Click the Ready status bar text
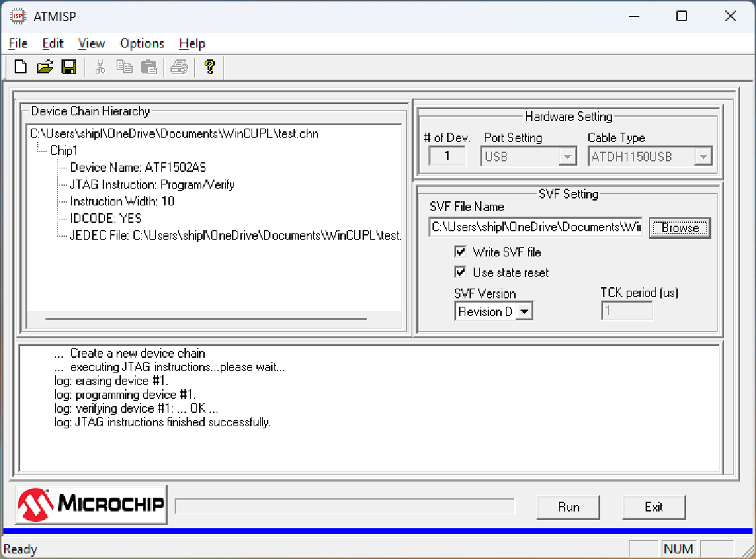This screenshot has height=559, width=756. click(x=20, y=549)
